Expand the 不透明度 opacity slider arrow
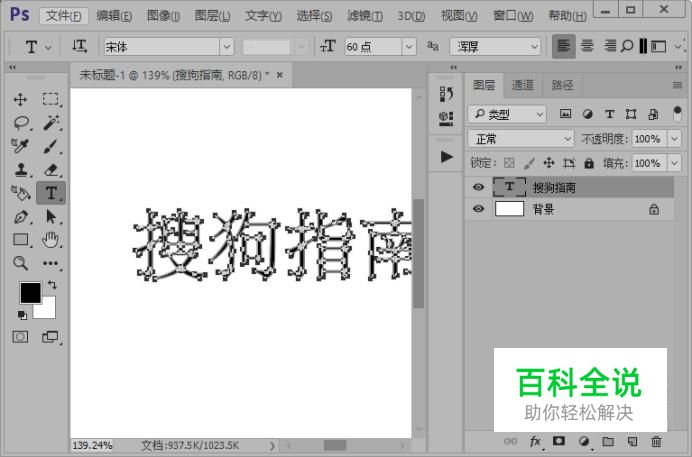Image resolution: width=692 pixels, height=457 pixels. pyautogui.click(x=674, y=139)
